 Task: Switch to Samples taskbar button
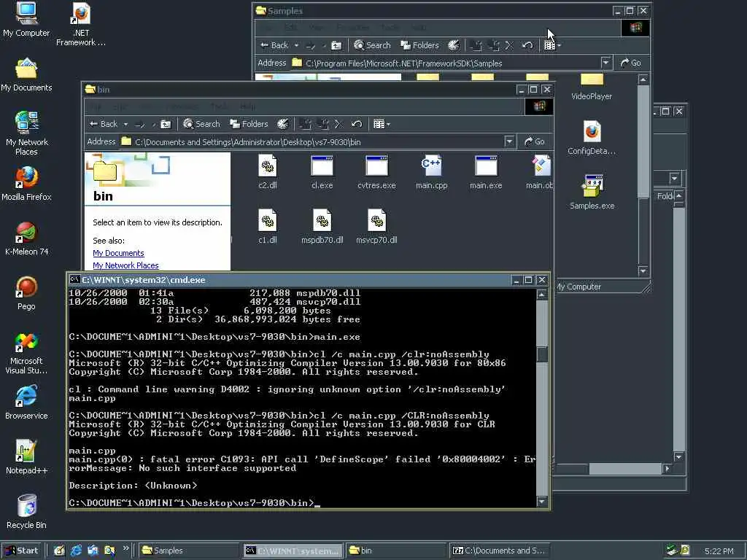[x=190, y=551]
